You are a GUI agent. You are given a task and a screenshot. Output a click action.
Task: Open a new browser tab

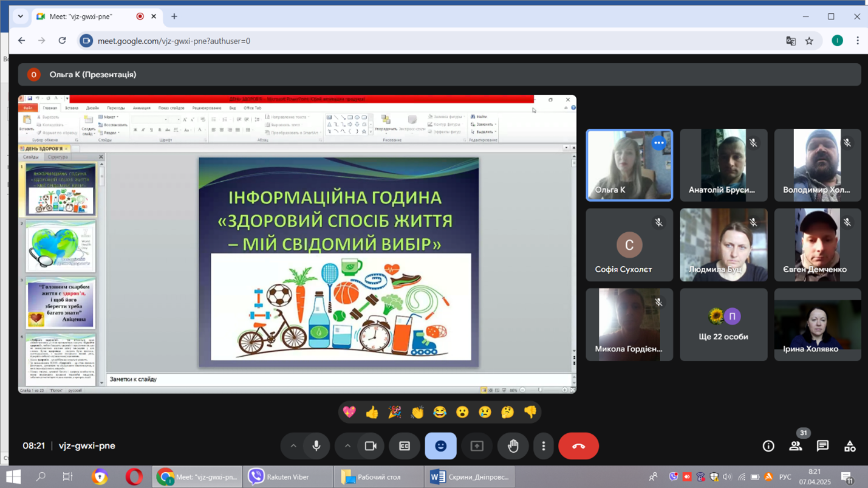coord(174,16)
